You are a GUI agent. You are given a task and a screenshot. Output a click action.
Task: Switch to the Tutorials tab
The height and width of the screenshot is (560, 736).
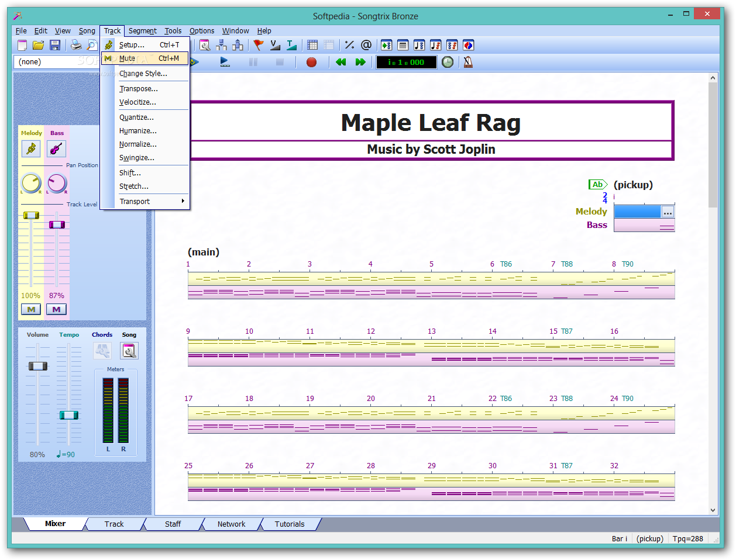(290, 524)
